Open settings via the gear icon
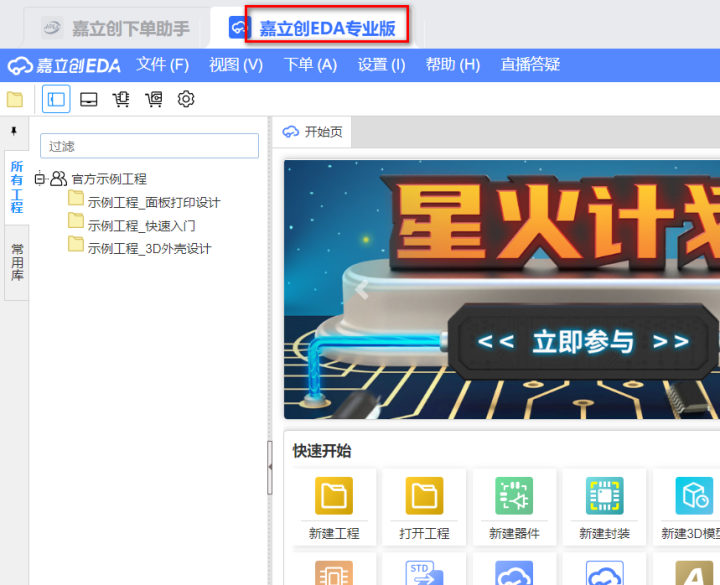 point(186,99)
